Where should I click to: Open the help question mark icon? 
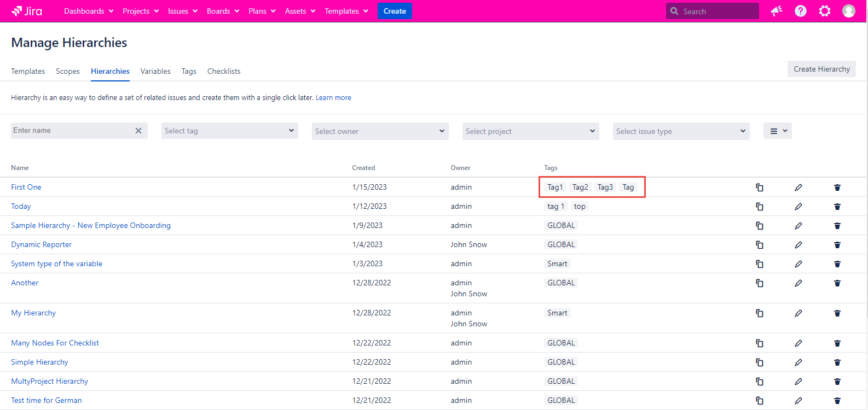[x=801, y=11]
